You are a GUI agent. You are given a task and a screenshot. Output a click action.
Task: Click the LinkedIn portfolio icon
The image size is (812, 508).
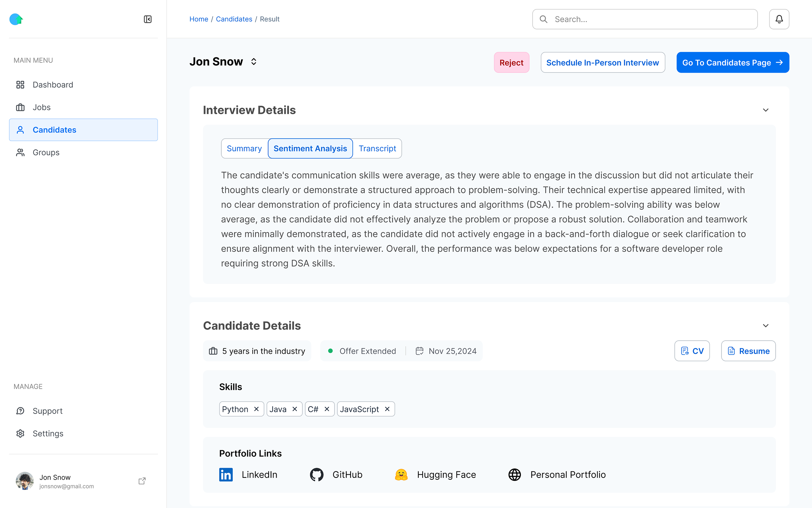[226, 475]
